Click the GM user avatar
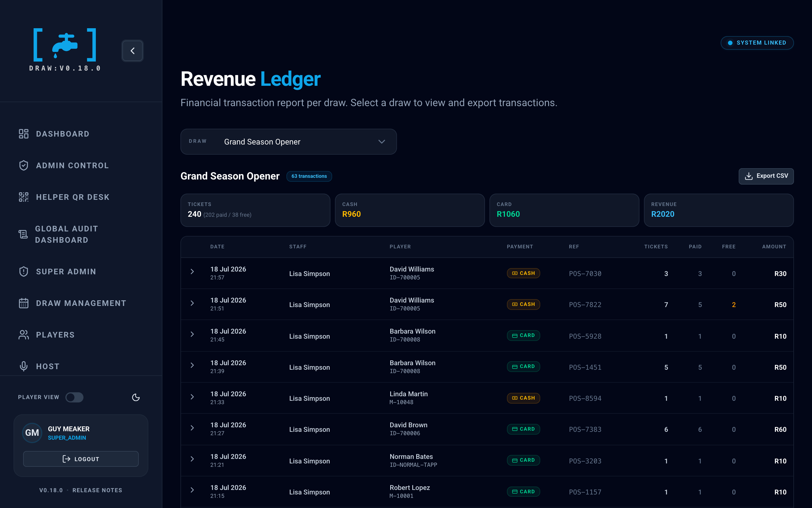 (32, 433)
